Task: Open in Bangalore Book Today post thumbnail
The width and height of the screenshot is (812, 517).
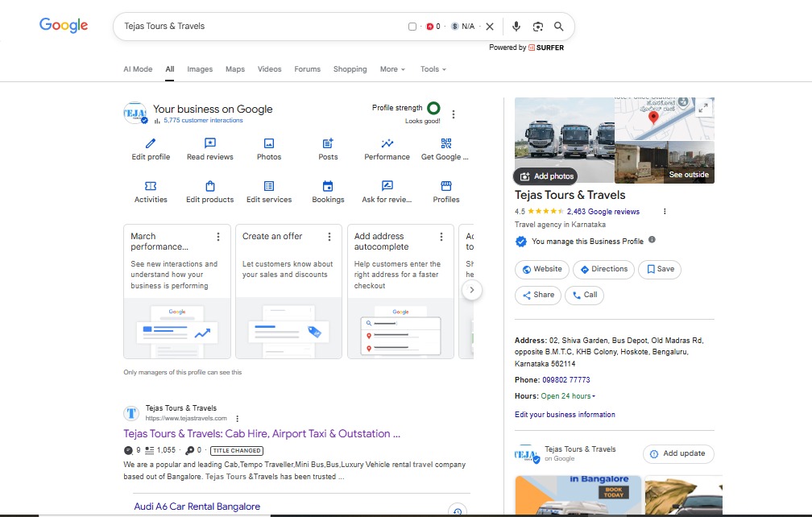Action: 578,495
